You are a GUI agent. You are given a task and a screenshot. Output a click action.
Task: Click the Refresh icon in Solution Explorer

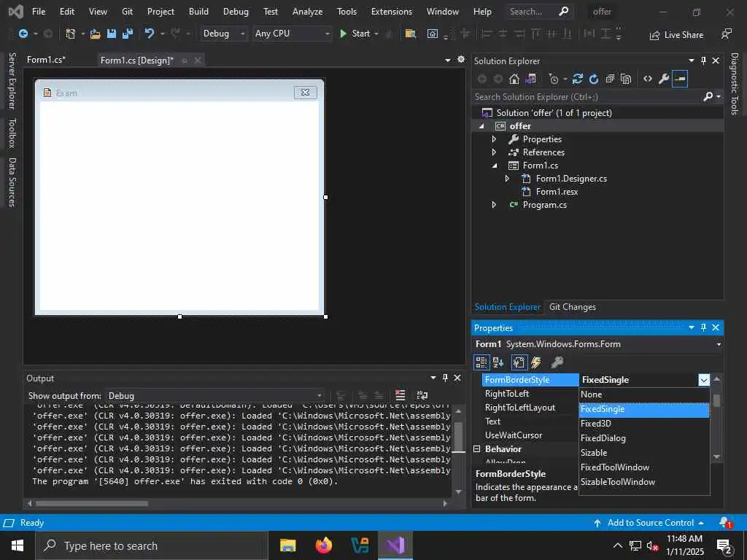tap(594, 79)
